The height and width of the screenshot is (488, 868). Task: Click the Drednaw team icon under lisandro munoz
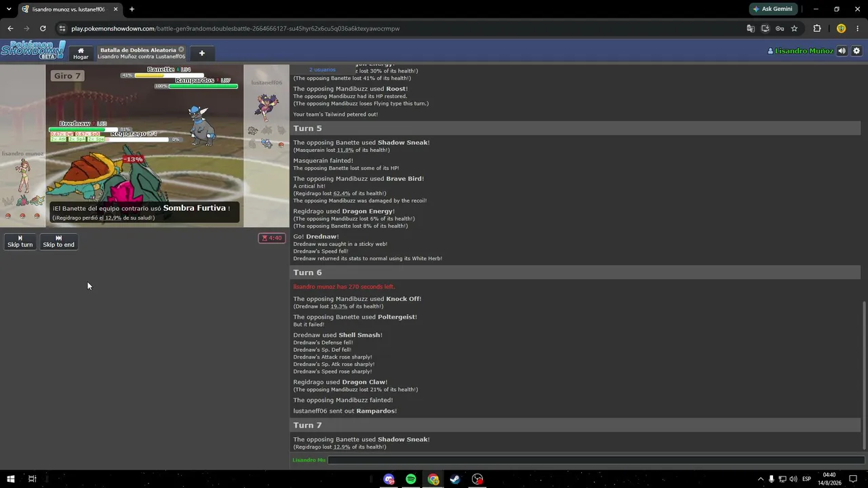37,201
